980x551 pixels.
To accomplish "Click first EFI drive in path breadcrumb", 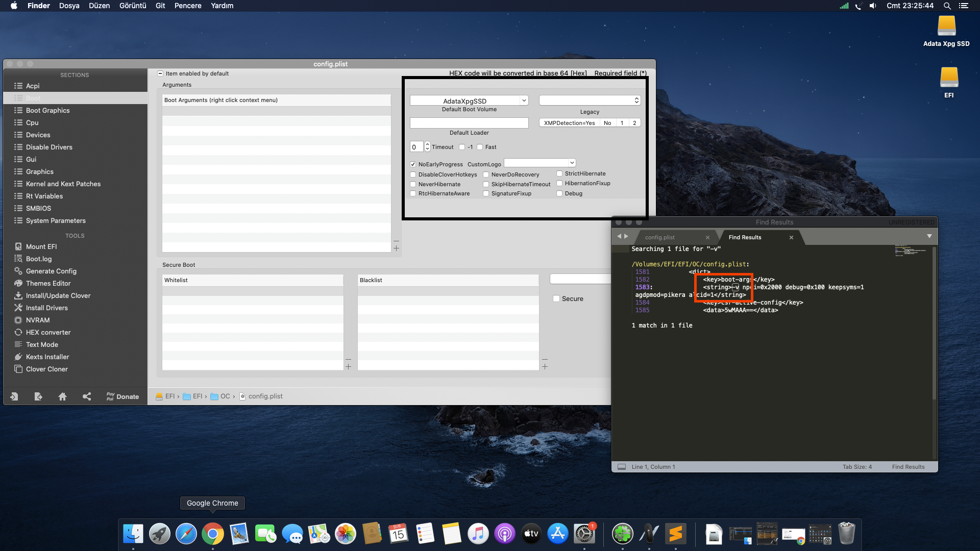I will [165, 396].
